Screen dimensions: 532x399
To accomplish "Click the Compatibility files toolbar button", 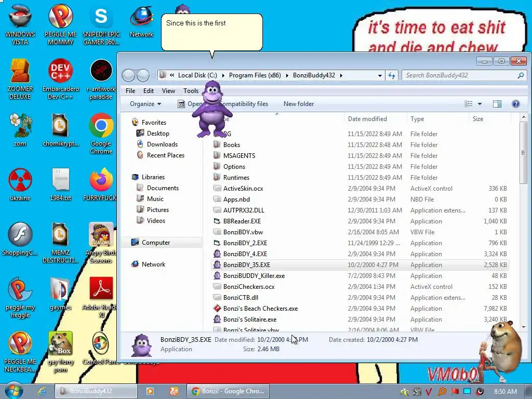I will click(x=244, y=104).
